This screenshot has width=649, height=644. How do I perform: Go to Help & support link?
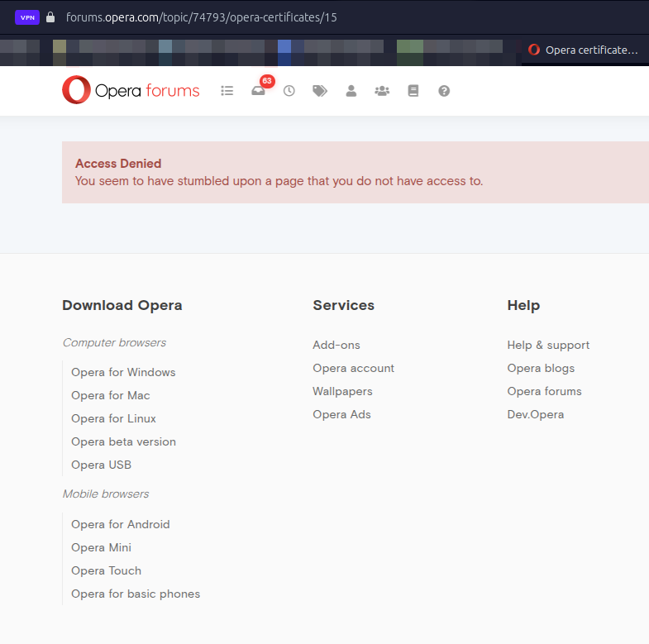548,345
